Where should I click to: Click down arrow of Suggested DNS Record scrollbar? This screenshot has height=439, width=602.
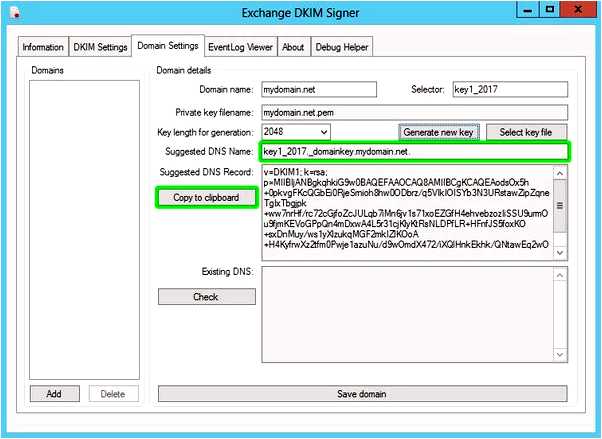(560, 253)
